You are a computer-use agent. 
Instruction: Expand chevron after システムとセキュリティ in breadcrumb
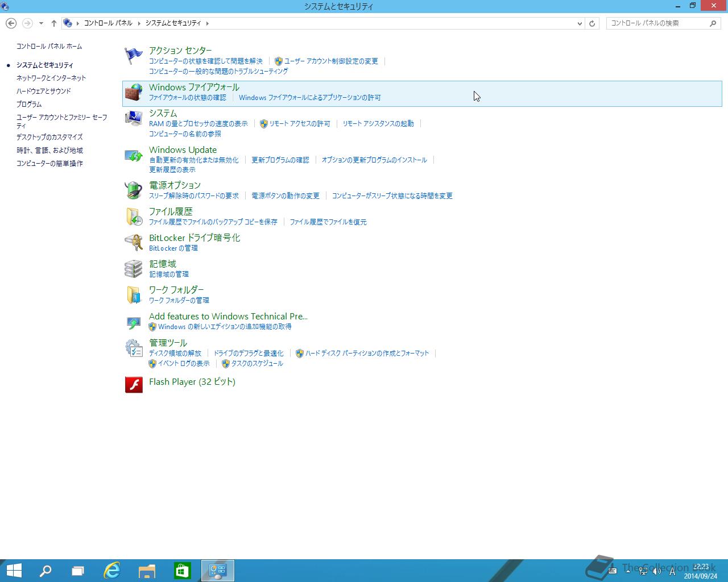pos(208,23)
